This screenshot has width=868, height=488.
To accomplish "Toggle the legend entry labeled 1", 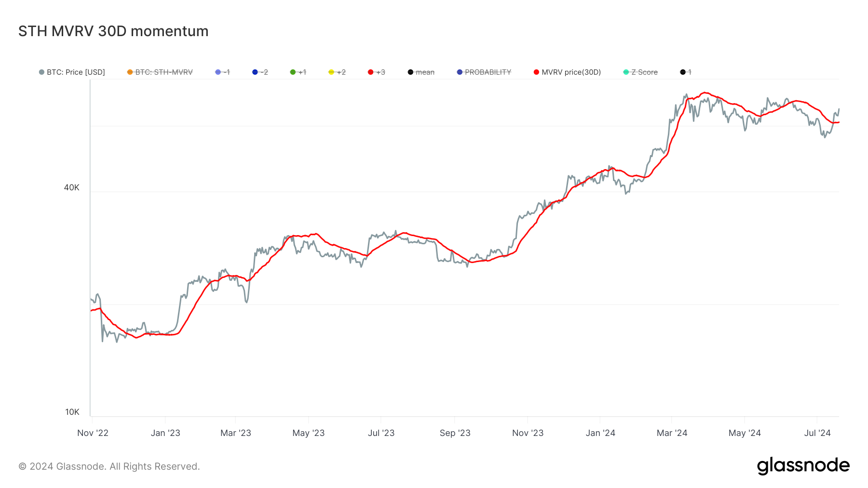I will [x=686, y=72].
